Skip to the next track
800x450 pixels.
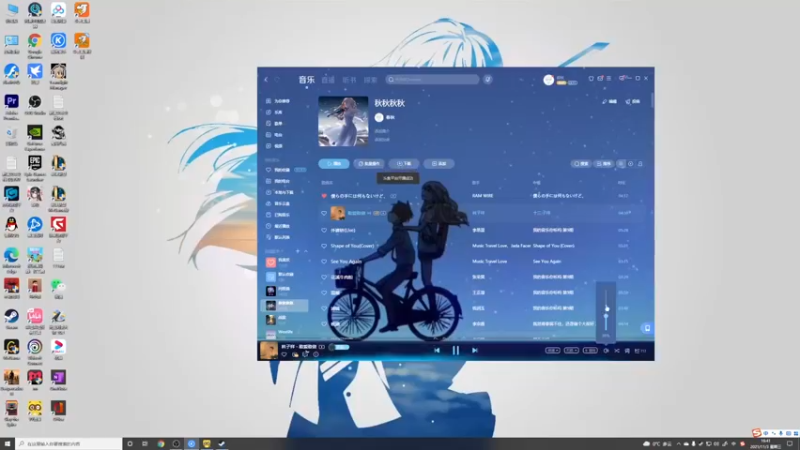tap(474, 351)
